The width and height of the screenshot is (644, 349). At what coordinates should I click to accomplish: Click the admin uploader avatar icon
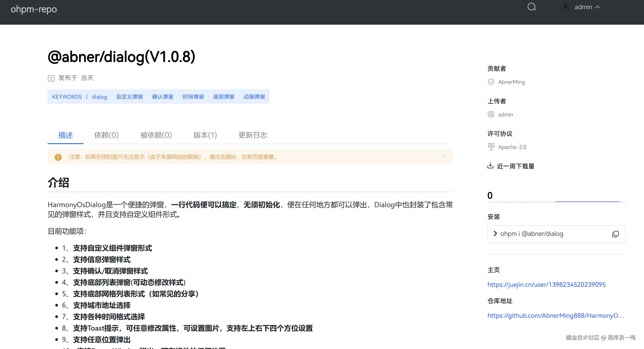click(491, 114)
